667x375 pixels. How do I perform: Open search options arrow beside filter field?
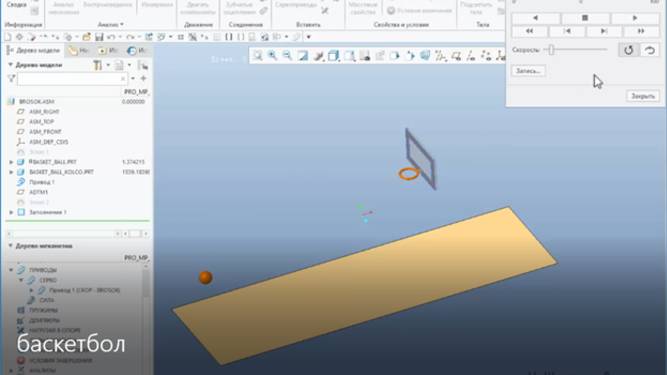coord(133,79)
